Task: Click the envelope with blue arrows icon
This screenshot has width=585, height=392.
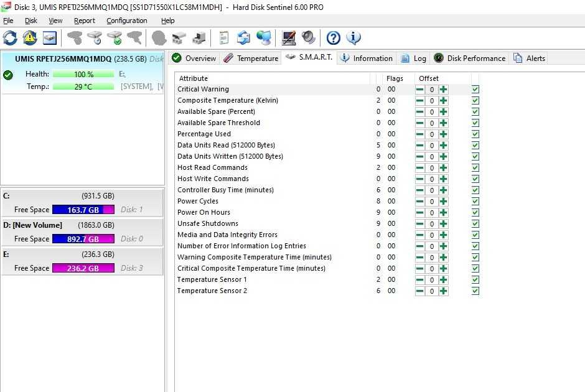Action: [x=243, y=38]
